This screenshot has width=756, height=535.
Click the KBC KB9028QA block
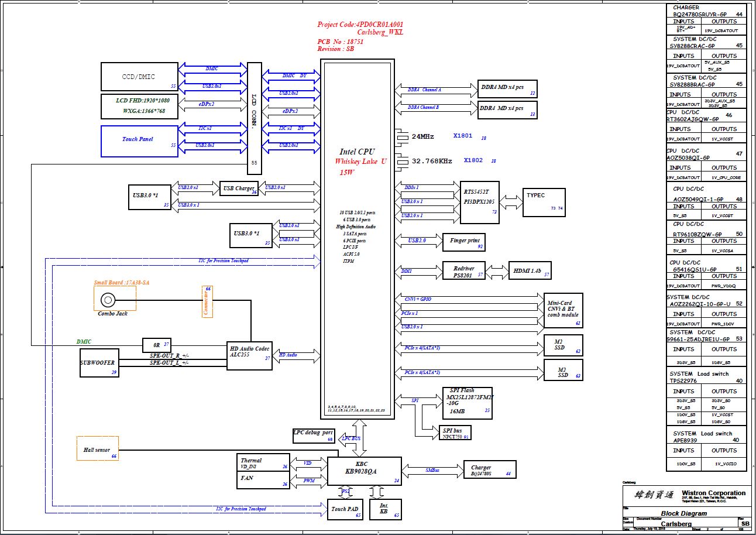pyautogui.click(x=365, y=471)
